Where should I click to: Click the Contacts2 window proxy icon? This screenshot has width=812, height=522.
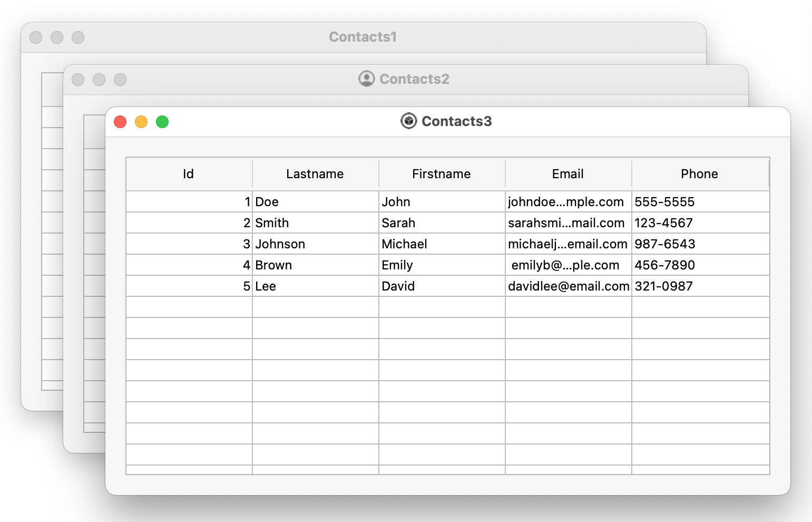tap(366, 79)
